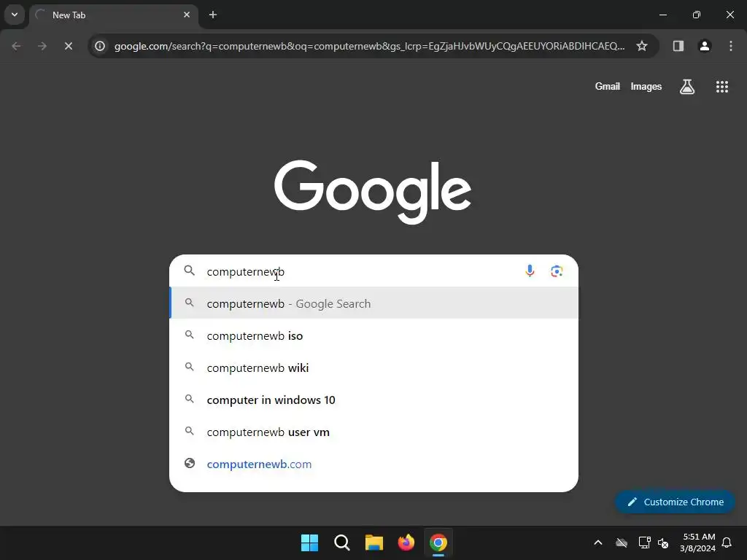The height and width of the screenshot is (560, 747).
Task: Open Chrome three-dot menu
Action: (731, 46)
